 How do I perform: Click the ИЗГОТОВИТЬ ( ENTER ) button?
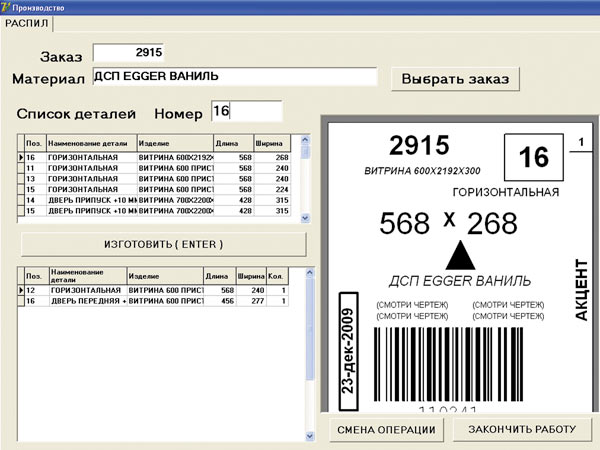click(x=164, y=244)
